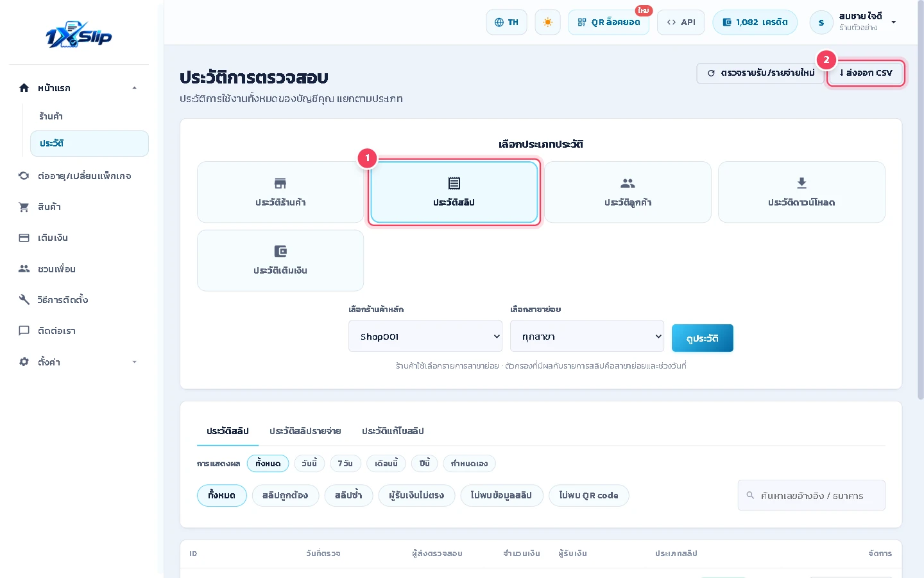This screenshot has width=924, height=578.
Task: Click the วิธีการติดตั้ง wrench icon
Action: [24, 300]
